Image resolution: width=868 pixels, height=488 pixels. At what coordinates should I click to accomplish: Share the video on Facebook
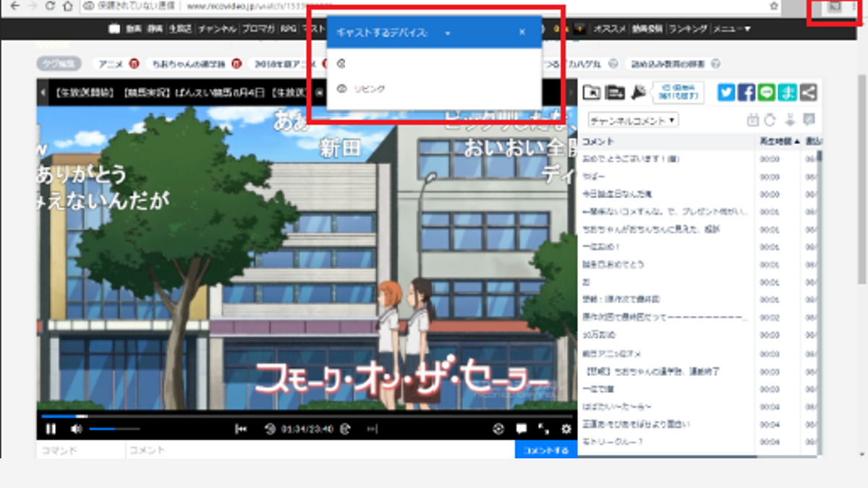coord(746,93)
